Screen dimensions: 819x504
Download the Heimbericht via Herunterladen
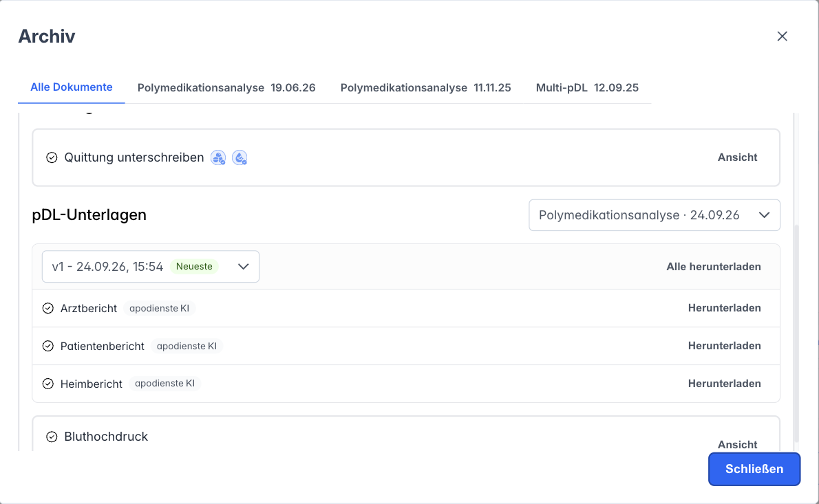pos(724,384)
